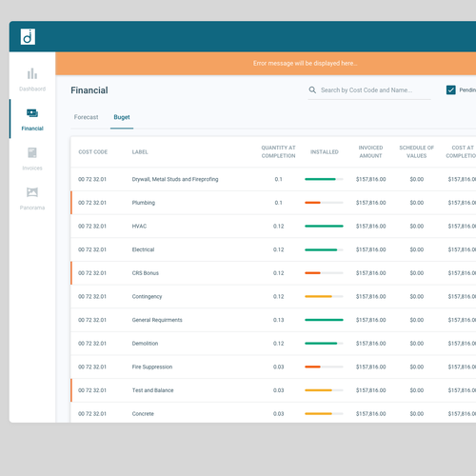
Task: Click the Financial sidebar label
Action: point(32,129)
